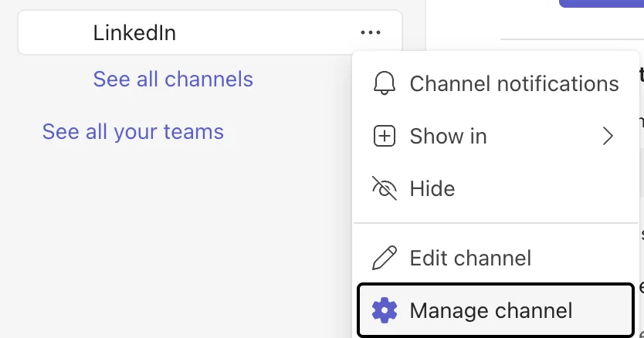
Task: Click the gear icon beside Manage channel
Action: pyautogui.click(x=385, y=310)
